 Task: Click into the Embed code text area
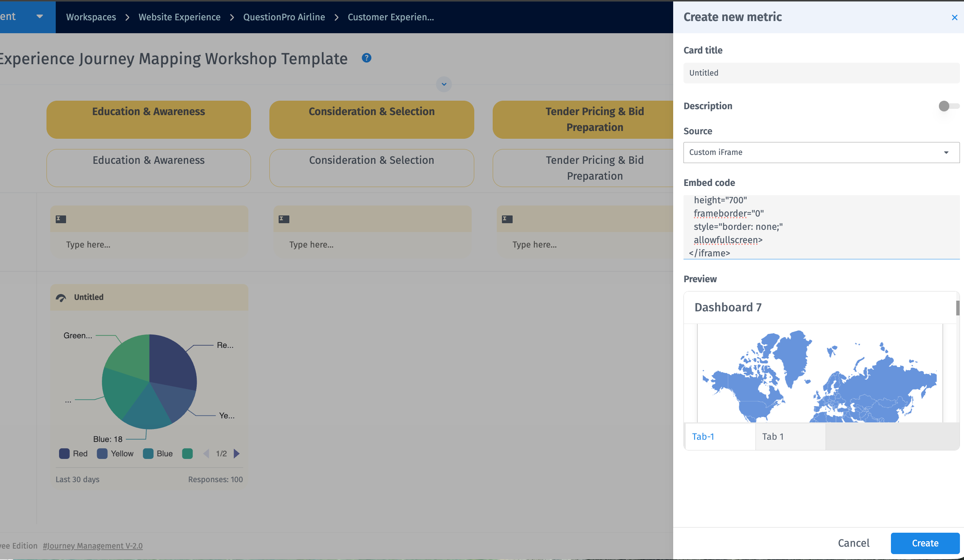pos(821,227)
